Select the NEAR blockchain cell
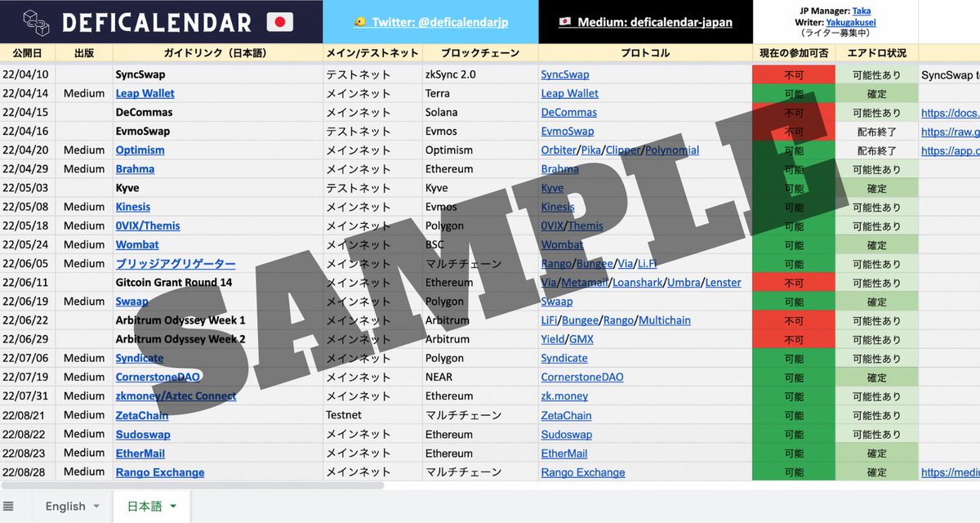This screenshot has width=980, height=523. (480, 377)
